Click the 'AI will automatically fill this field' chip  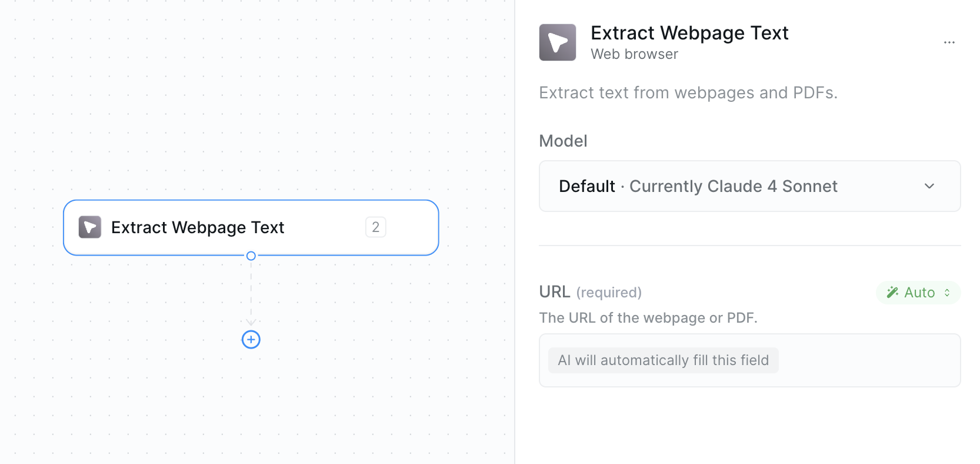(663, 360)
